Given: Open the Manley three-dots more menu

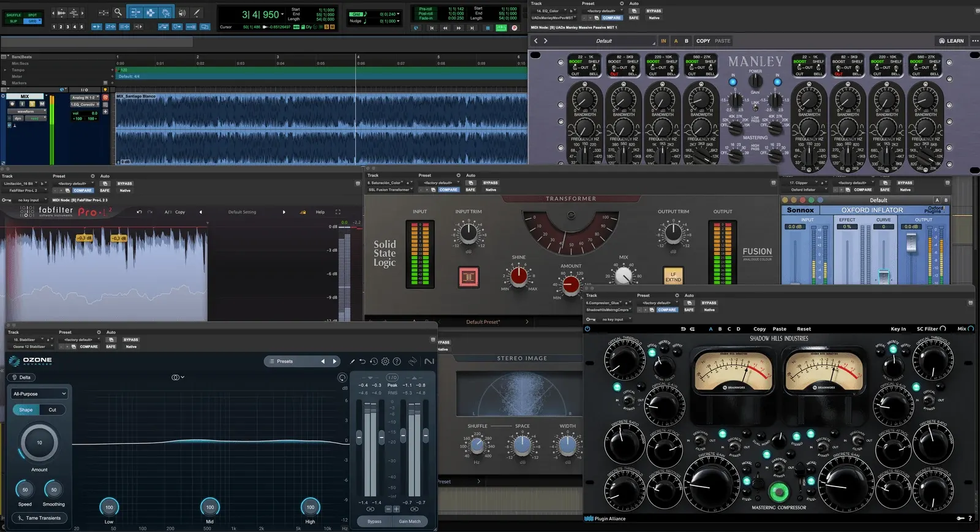Looking at the screenshot, I should pos(975,41).
